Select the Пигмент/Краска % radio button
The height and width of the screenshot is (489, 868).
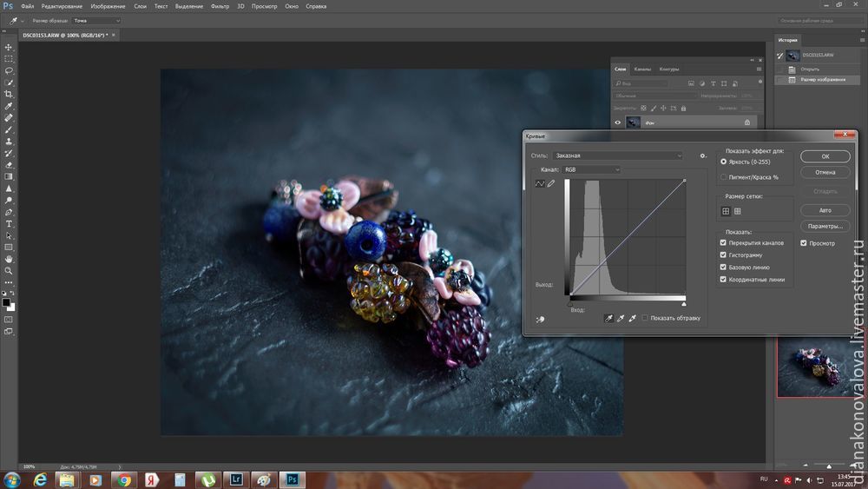(724, 177)
